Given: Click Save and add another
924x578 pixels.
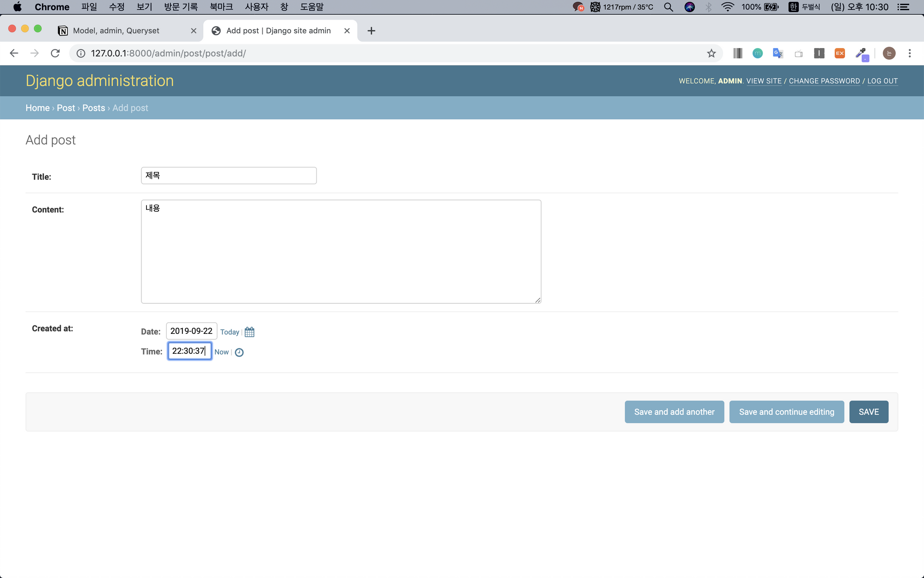Looking at the screenshot, I should pos(674,412).
